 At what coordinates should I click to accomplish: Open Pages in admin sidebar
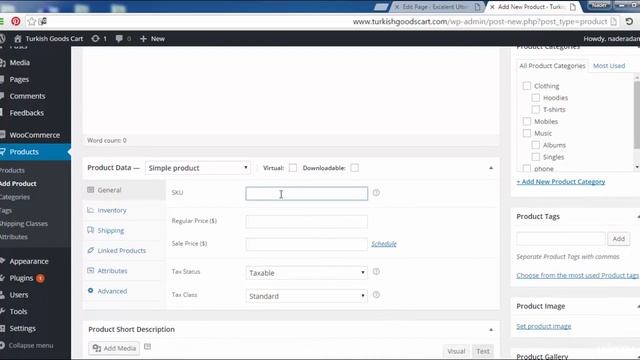[x=19, y=79]
